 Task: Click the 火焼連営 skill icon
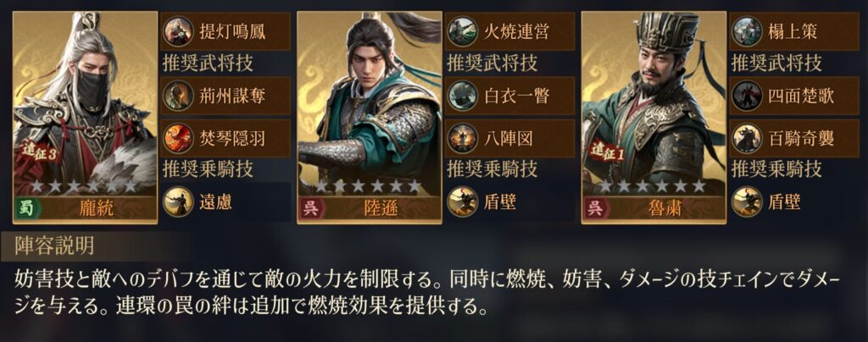point(463,31)
